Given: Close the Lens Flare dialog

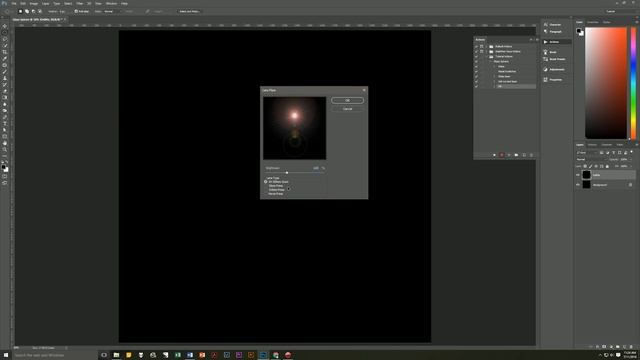Looking at the screenshot, I should pos(364,90).
